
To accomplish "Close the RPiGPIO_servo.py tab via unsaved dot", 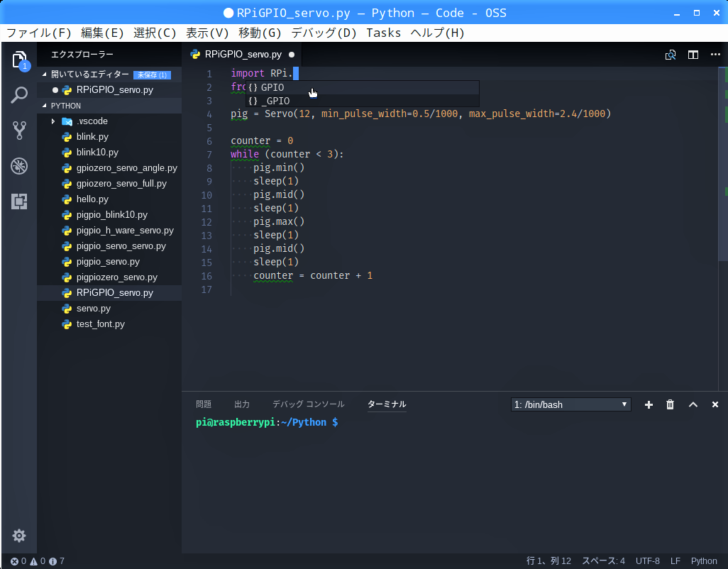I will pyautogui.click(x=292, y=55).
